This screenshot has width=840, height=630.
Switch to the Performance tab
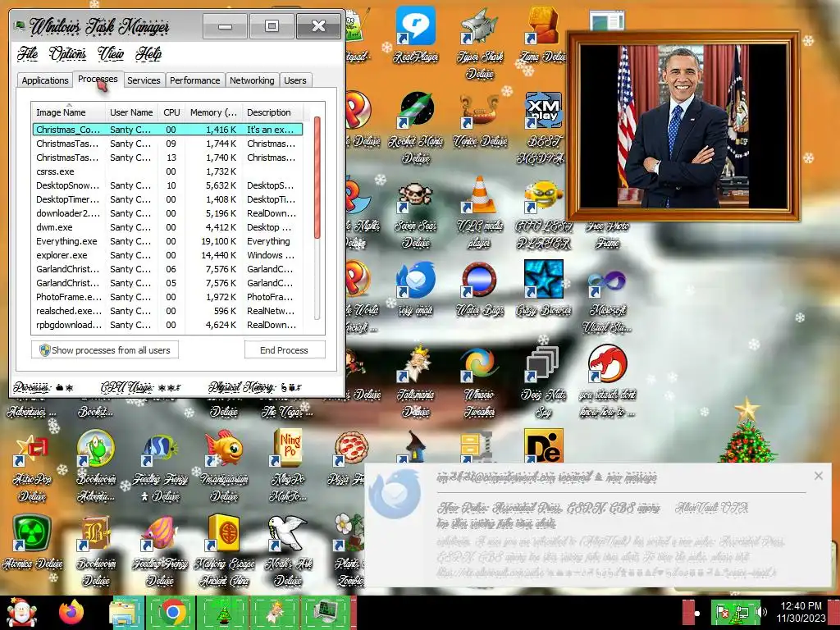pyautogui.click(x=195, y=80)
